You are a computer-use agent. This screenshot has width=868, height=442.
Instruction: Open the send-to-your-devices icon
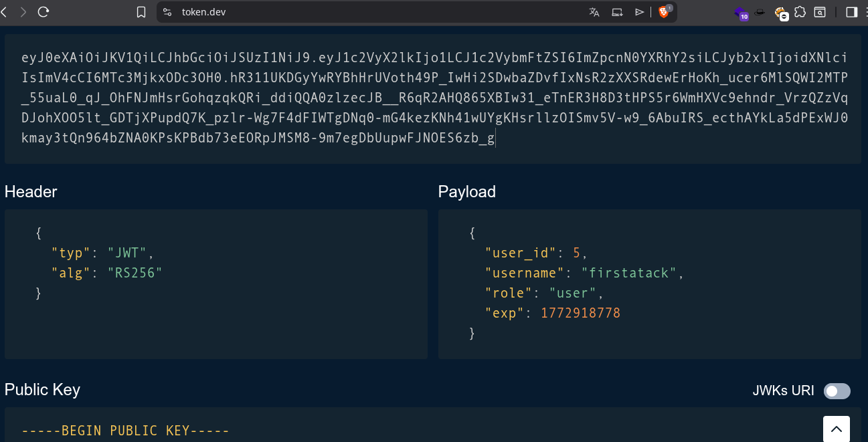coord(617,11)
